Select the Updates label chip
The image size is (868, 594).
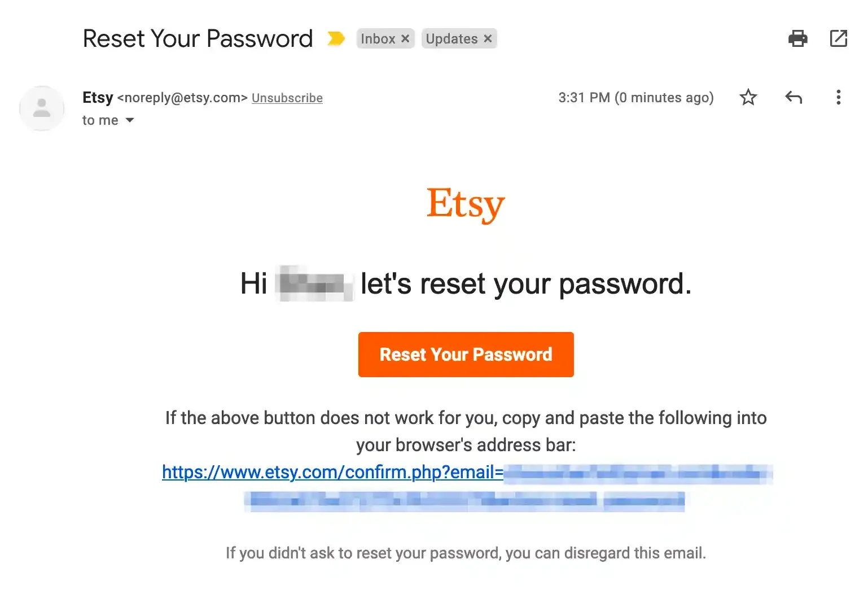451,38
